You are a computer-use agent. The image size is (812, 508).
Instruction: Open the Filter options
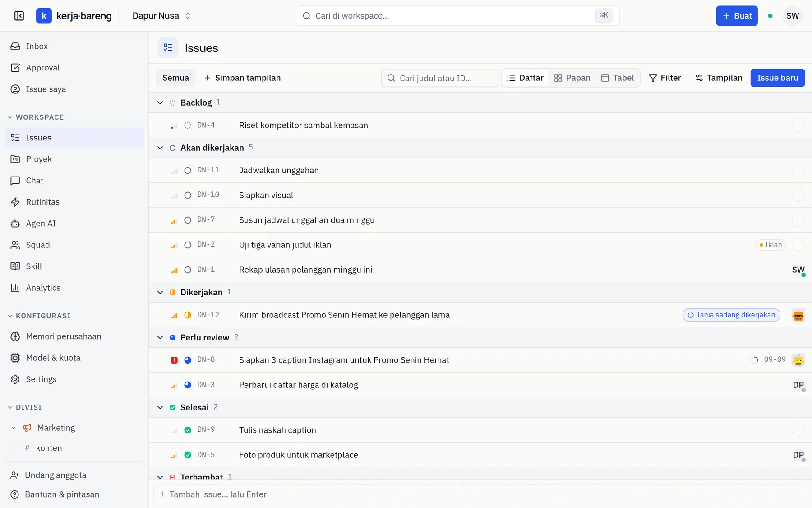coord(665,78)
